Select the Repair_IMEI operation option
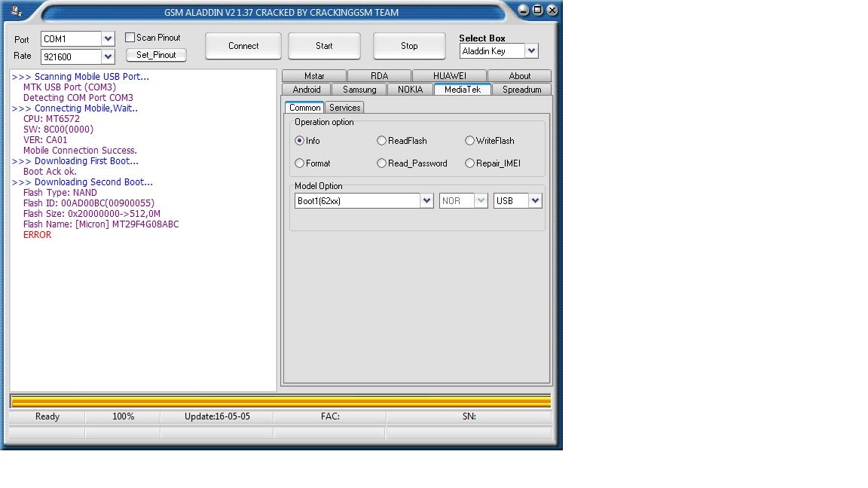The height and width of the screenshot is (488, 868). pyautogui.click(x=469, y=163)
